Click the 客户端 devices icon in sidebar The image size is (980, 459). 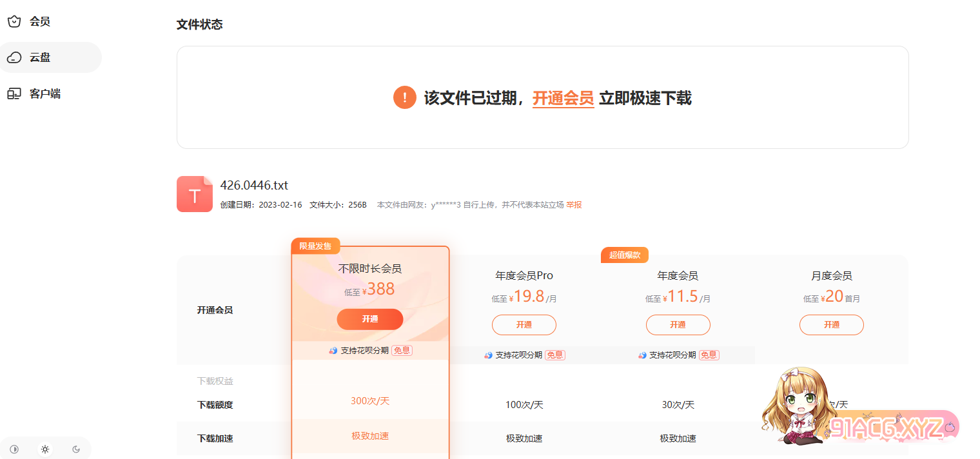(14, 93)
